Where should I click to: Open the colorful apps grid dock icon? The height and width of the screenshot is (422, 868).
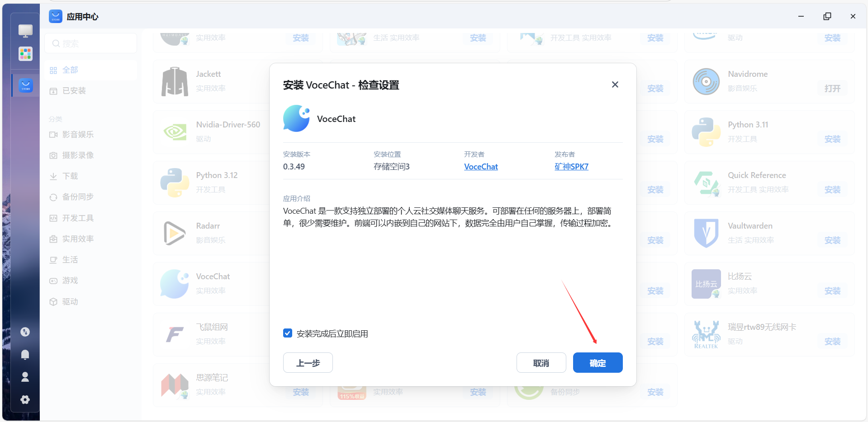click(x=25, y=54)
